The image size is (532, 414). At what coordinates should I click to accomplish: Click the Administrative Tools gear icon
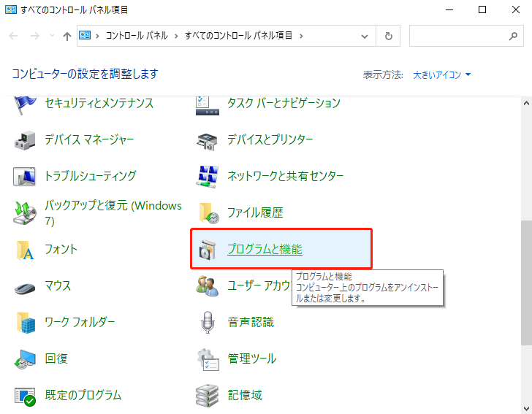point(208,359)
